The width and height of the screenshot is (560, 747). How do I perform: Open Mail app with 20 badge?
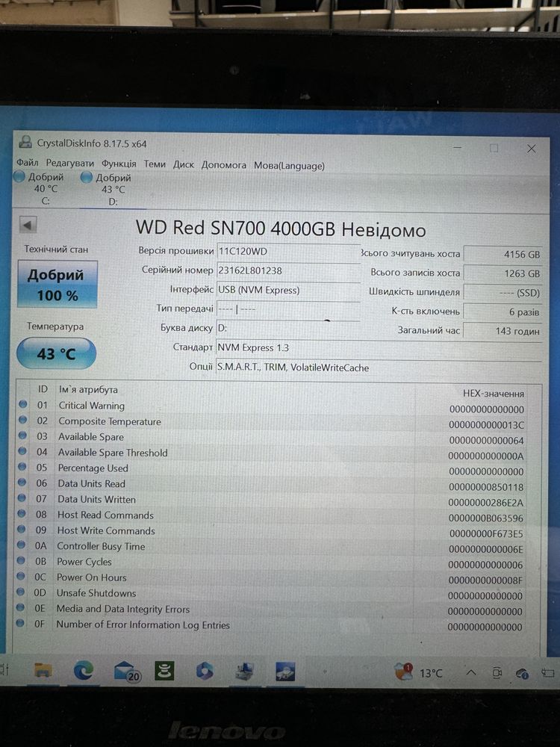(x=127, y=672)
